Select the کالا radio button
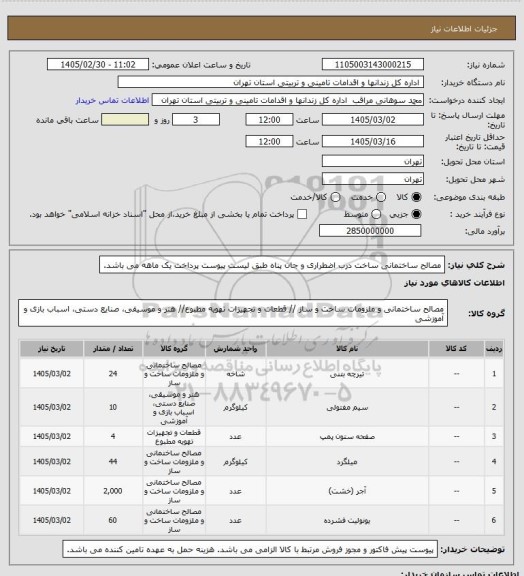This screenshot has width=524, height=576. point(416,197)
